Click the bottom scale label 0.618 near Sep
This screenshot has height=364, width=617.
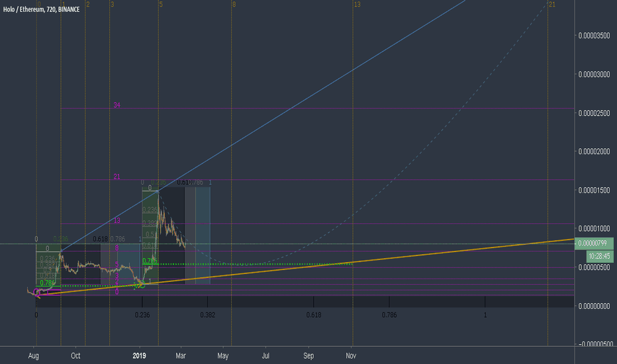point(314,315)
